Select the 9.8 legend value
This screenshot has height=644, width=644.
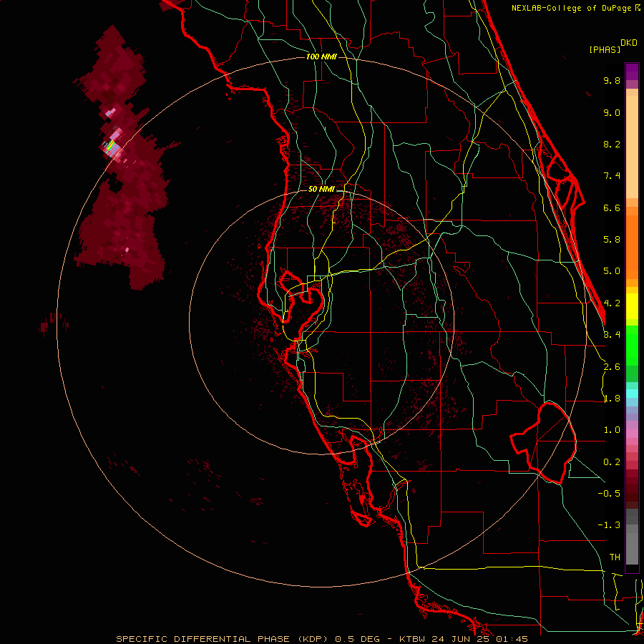point(612,80)
